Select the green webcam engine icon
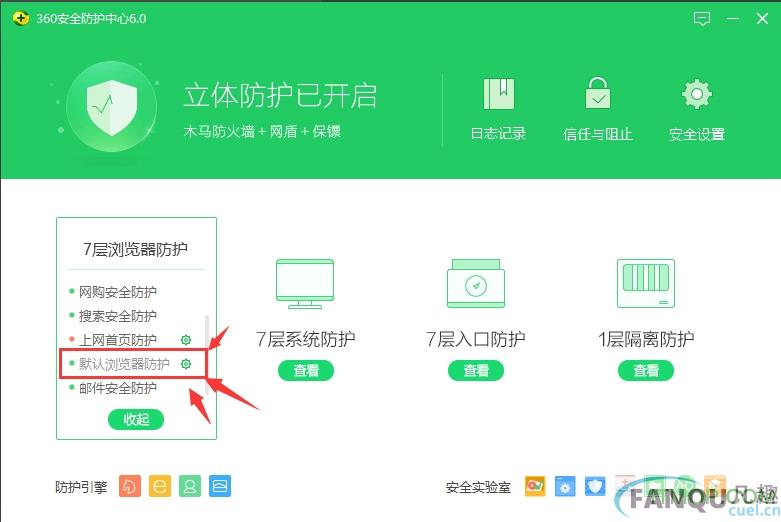This screenshot has width=781, height=522. point(190,486)
